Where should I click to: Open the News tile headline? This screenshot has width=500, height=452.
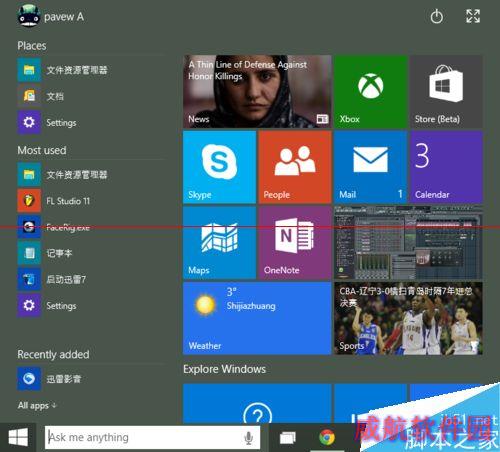click(x=257, y=92)
